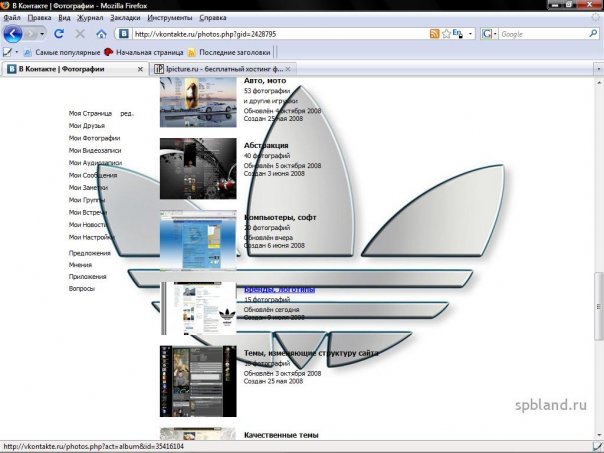The width and height of the screenshot is (604, 453).
Task: Open the Закладки menu
Action: click(x=125, y=18)
